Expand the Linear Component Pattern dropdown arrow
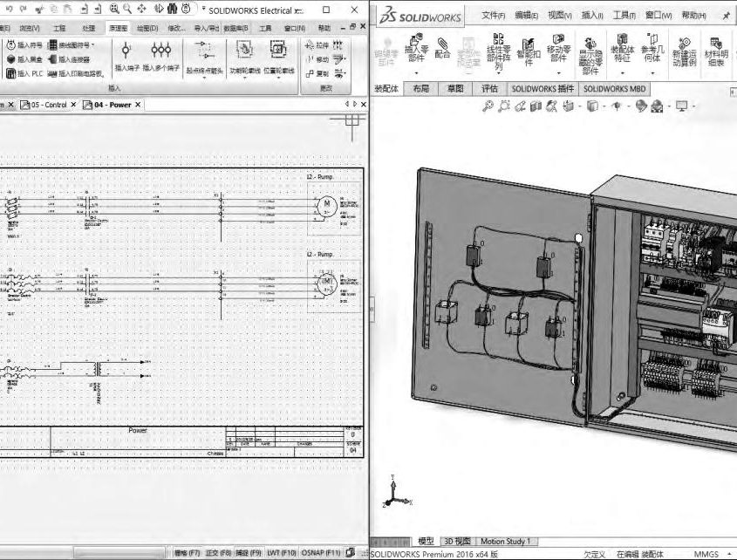The image size is (737, 560). coord(499,73)
